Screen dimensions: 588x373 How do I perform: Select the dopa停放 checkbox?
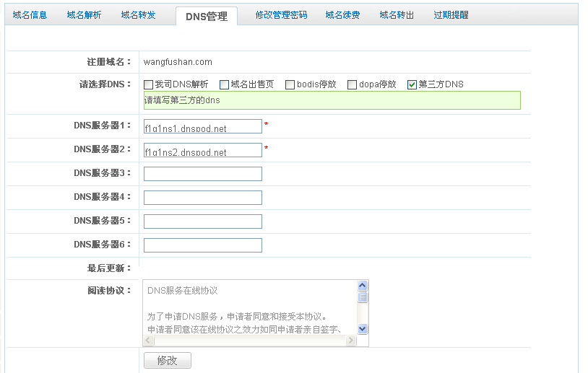[x=353, y=84]
